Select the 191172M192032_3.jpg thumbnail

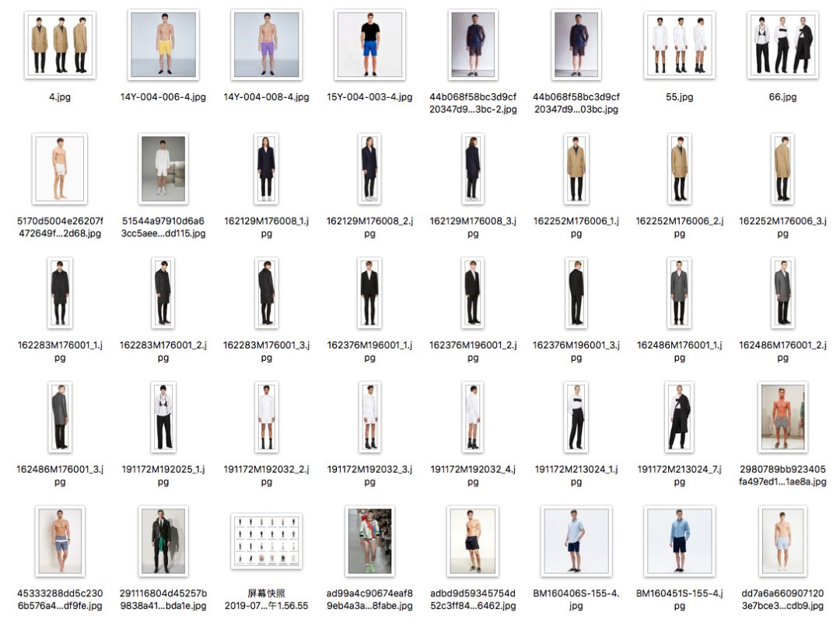369,417
